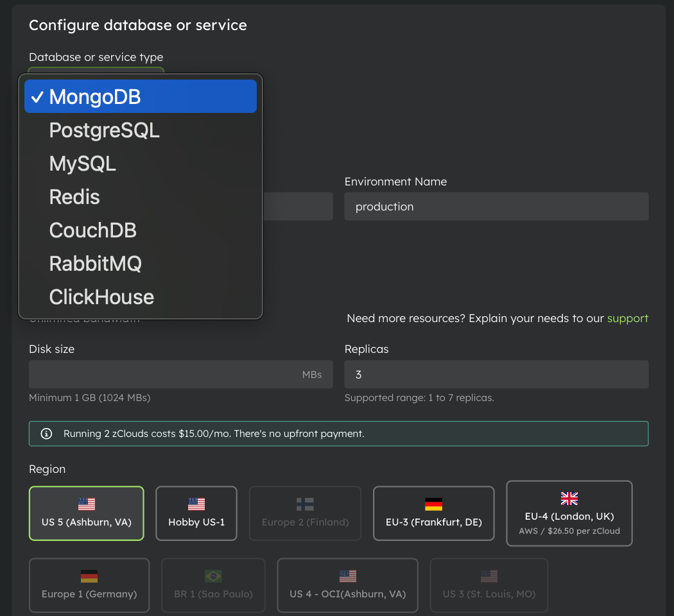Click the US 3 St. Louis flag icon
The width and height of the screenshot is (674, 616).
(489, 576)
